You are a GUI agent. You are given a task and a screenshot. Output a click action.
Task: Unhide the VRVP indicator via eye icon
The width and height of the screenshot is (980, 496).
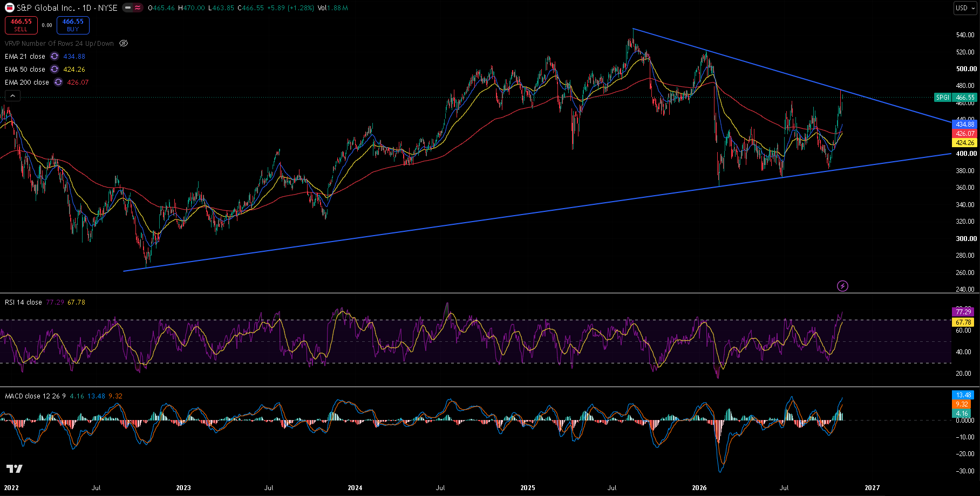pos(124,43)
